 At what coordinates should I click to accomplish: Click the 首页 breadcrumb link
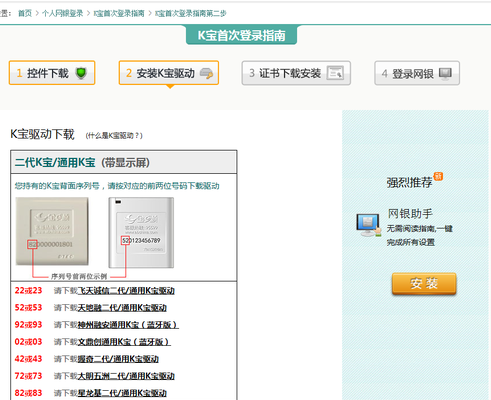[x=25, y=13]
